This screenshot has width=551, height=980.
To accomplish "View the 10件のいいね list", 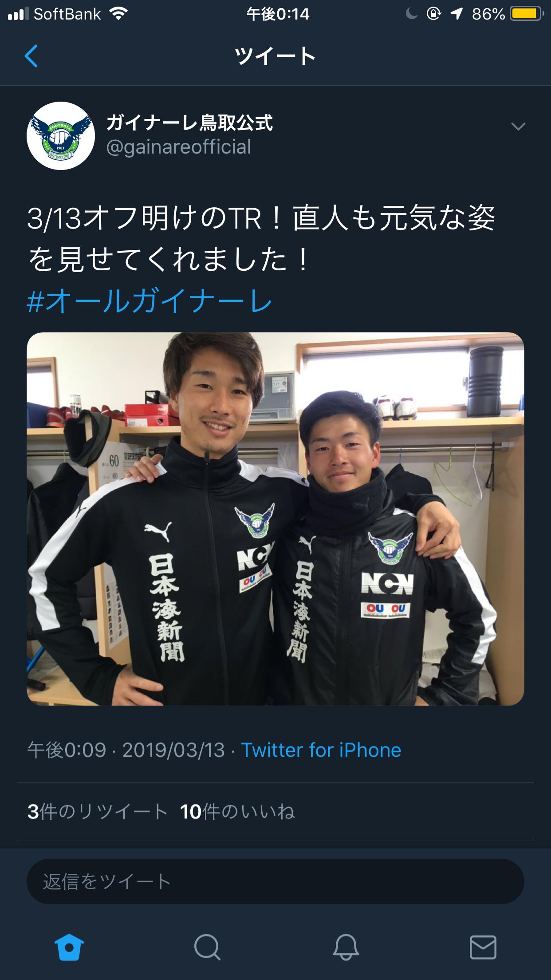I will (x=237, y=812).
